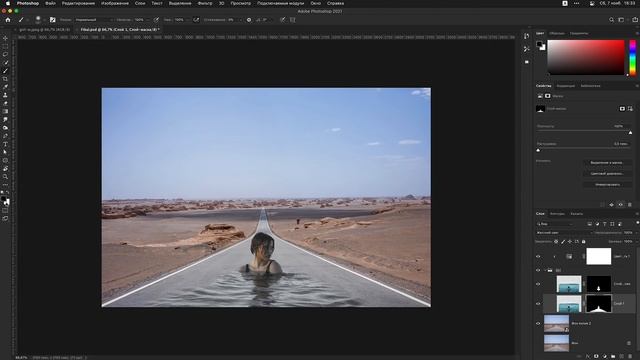Select vector mask icon in Properties panel
Image resolution: width=640 pixels, height=360 pixels.
click(x=630, y=109)
